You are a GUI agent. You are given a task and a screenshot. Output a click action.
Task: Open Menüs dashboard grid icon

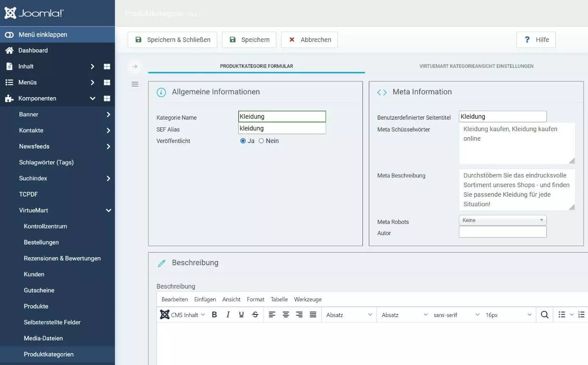(x=107, y=83)
